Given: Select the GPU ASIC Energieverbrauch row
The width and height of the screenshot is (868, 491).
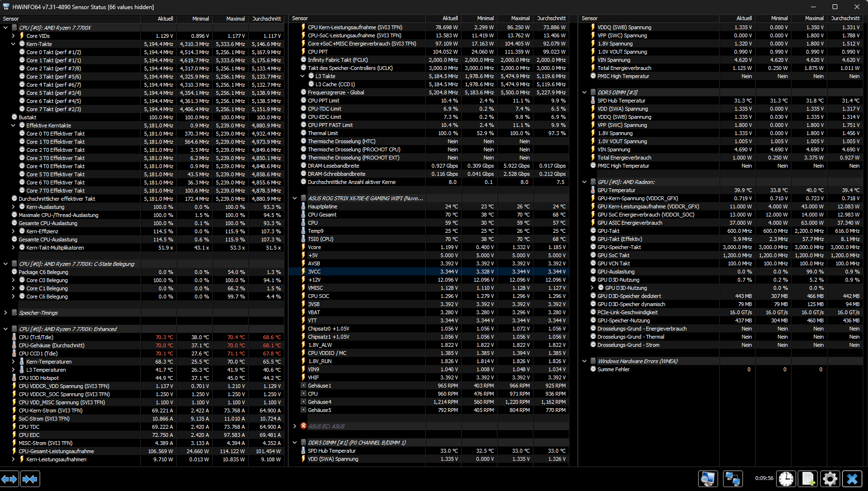Looking at the screenshot, I should tap(720, 223).
